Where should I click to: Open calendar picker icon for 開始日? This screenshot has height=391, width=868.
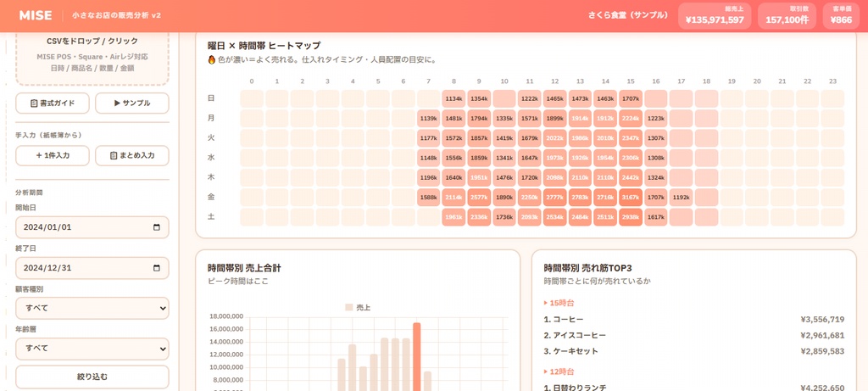[x=156, y=227]
